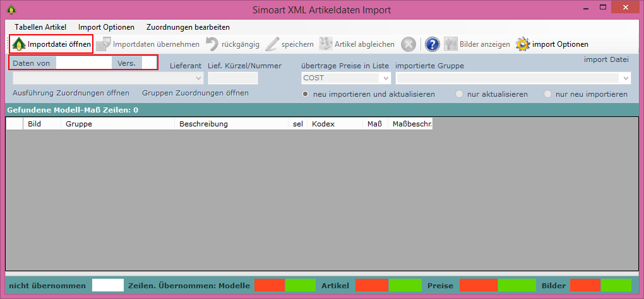Screen dimensions: 644x299
Task: Expand the importierte Gruppe dropdown
Action: point(626,78)
